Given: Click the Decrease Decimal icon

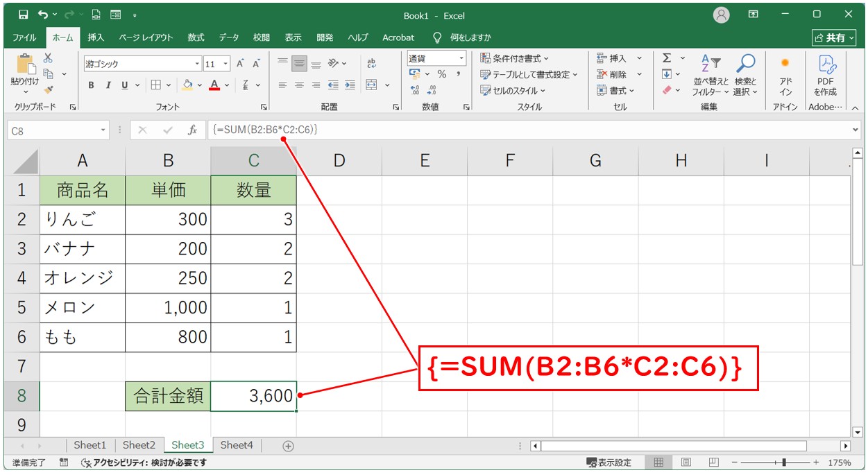Looking at the screenshot, I should (x=431, y=90).
